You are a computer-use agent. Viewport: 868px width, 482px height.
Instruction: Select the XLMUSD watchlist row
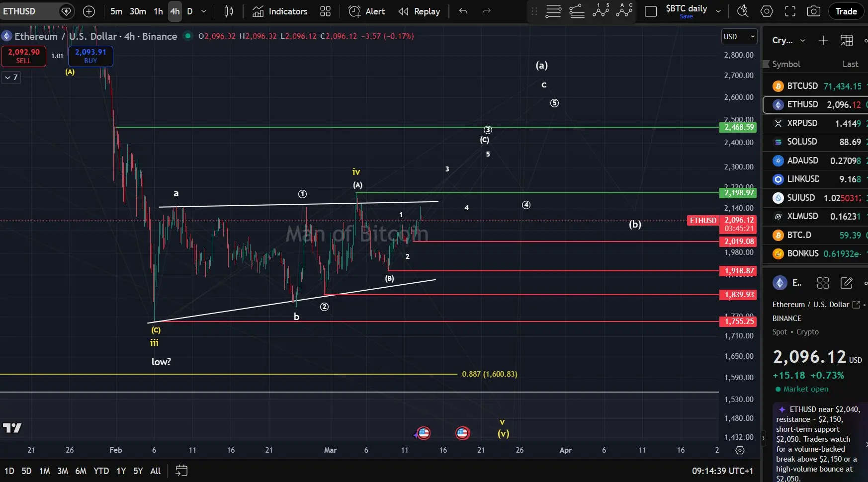(x=816, y=216)
